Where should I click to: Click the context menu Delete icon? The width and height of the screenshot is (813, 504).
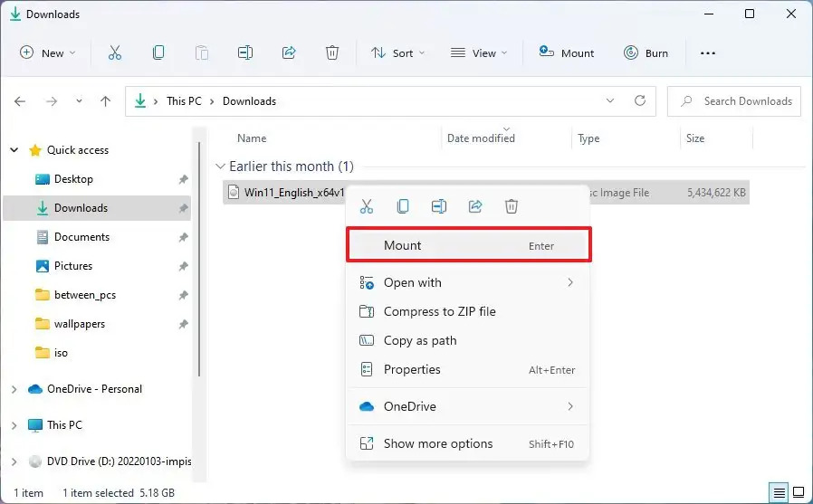coord(512,206)
